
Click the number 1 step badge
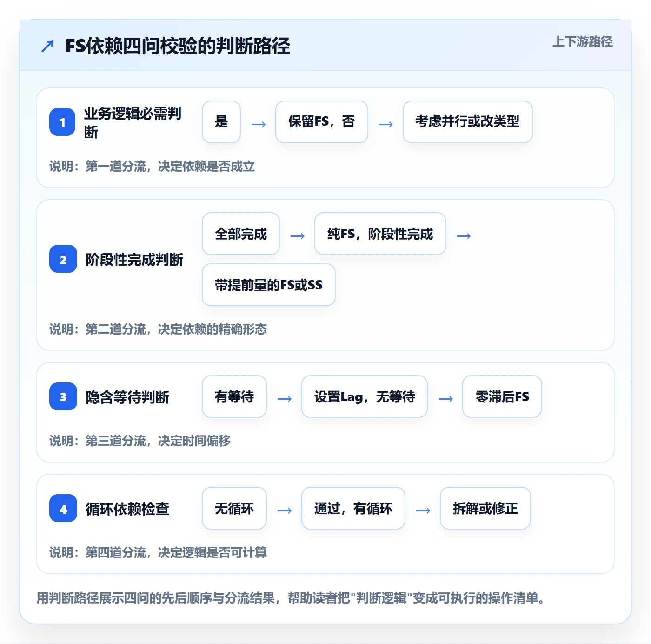click(62, 122)
